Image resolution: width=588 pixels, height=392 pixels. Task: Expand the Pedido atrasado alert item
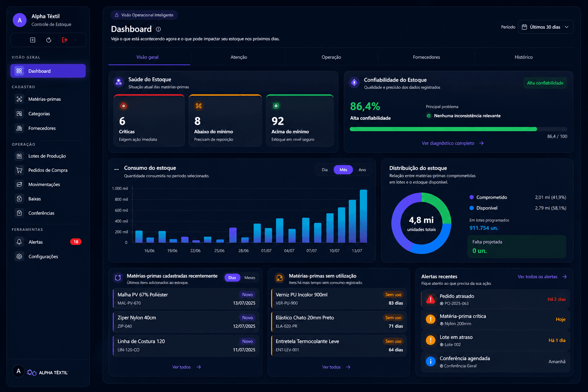495,299
